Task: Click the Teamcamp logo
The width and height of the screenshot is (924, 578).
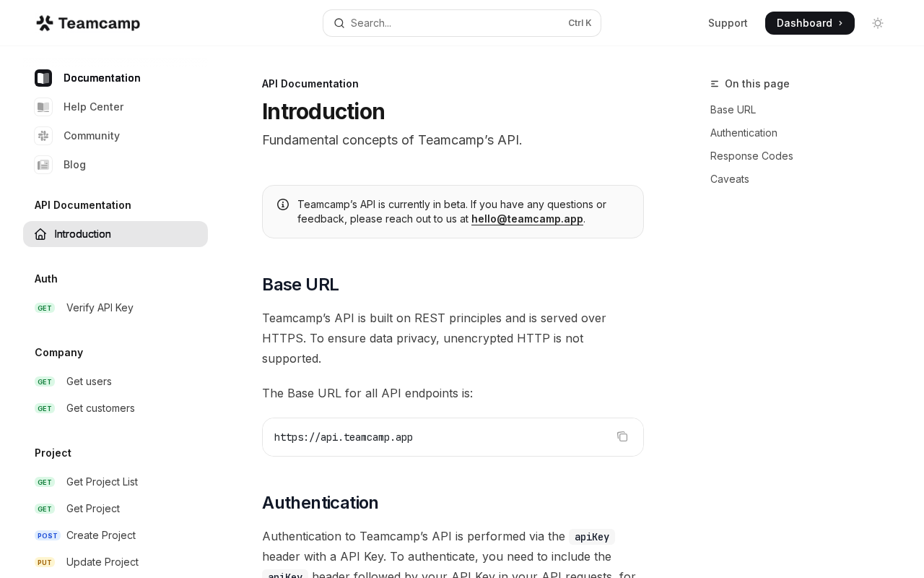Action: pyautogui.click(x=87, y=23)
